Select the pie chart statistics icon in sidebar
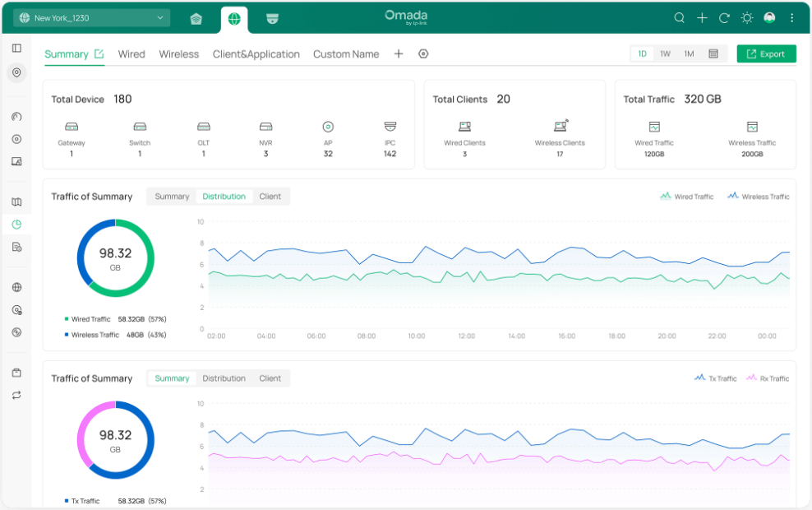The height and width of the screenshot is (510, 812). coord(16,224)
